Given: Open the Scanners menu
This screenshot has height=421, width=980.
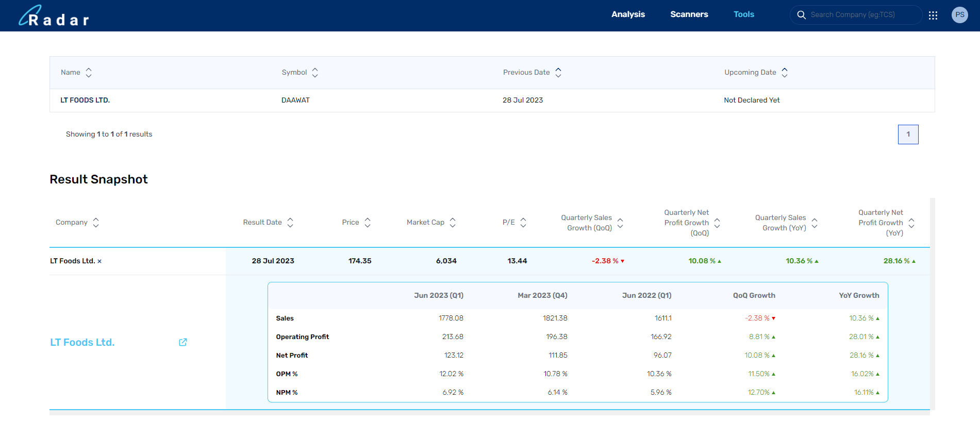Looking at the screenshot, I should 689,14.
